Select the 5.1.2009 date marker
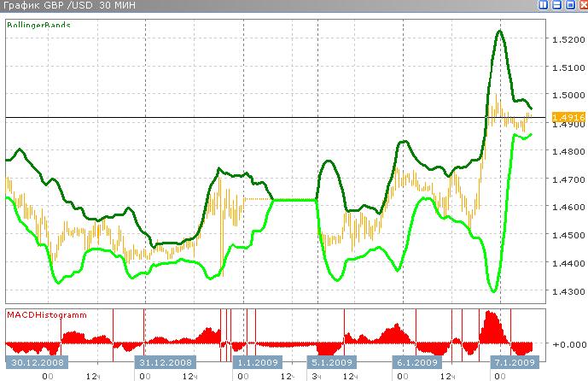The height and width of the screenshot is (381, 588). 334,362
